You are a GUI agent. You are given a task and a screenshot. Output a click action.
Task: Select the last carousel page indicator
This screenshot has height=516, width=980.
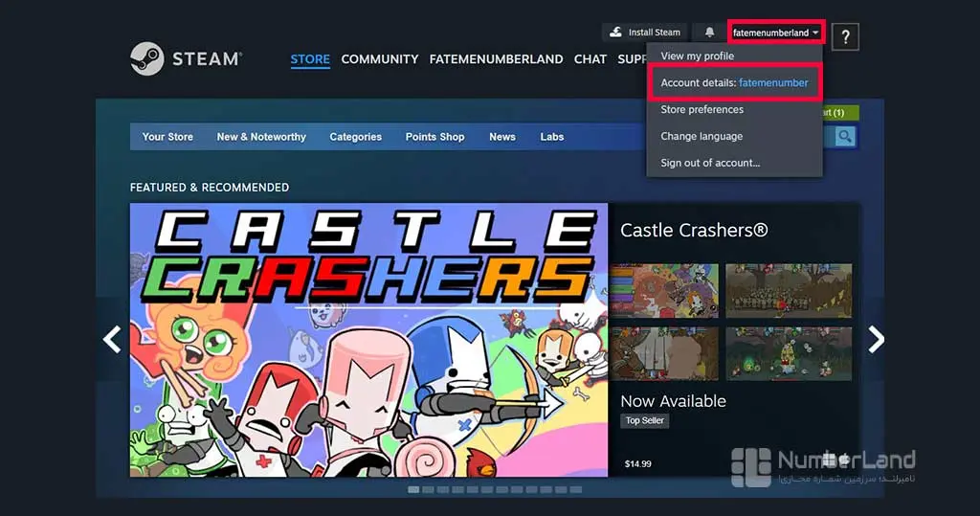coord(575,490)
